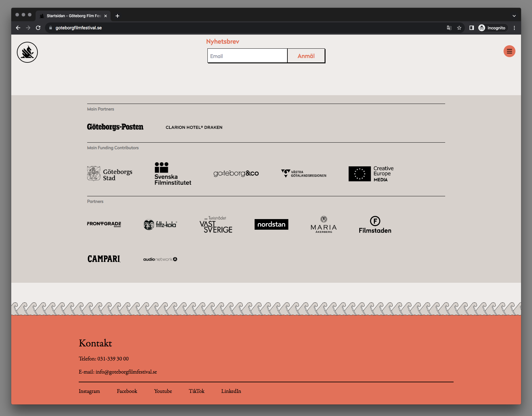
Task: Open the Chrome three-dot menu
Action: click(x=514, y=28)
